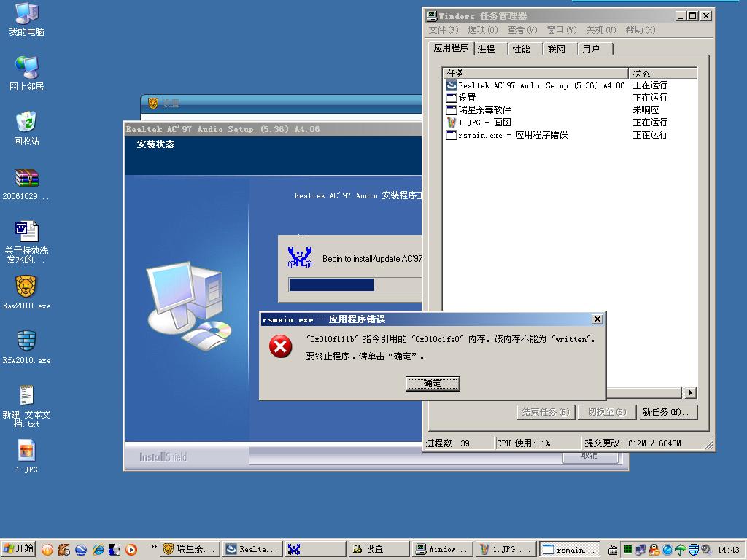Switch to Window... Task Manager taskbar button
This screenshot has height=560, width=747.
pyautogui.click(x=442, y=549)
